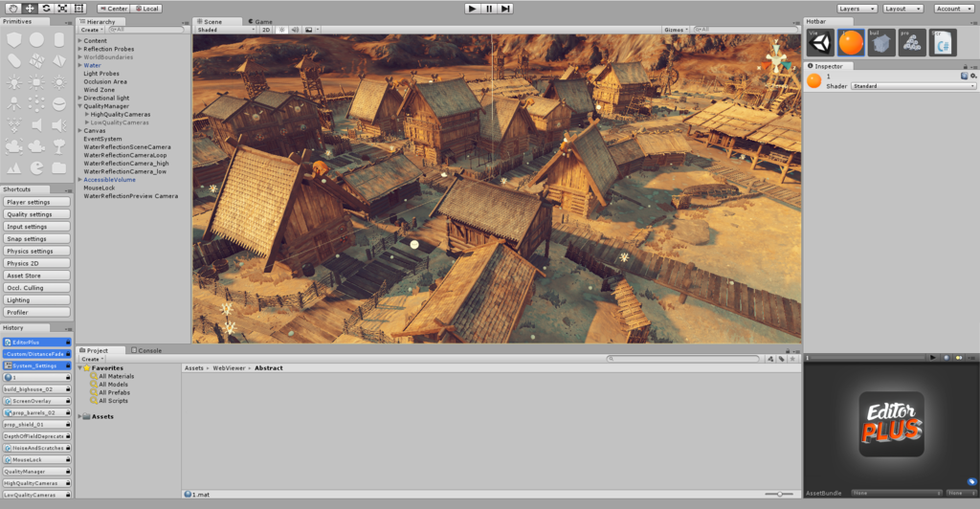
Task: Toggle lock on MouseLock history entry
Action: pos(68,459)
